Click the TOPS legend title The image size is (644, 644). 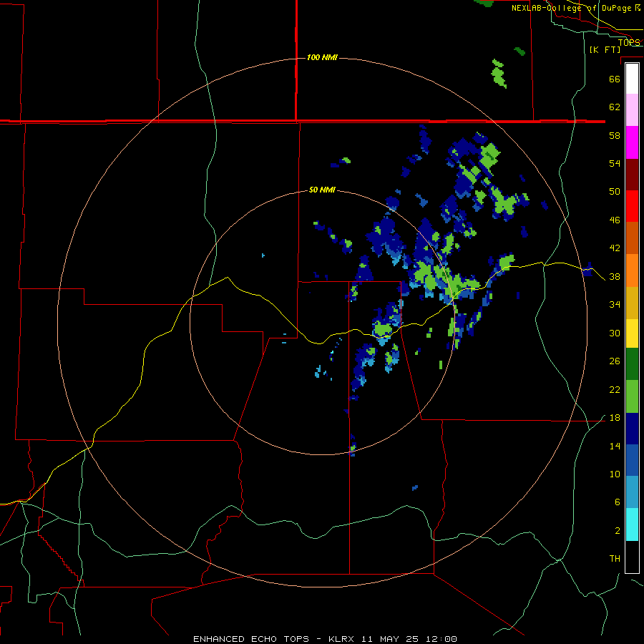(629, 42)
